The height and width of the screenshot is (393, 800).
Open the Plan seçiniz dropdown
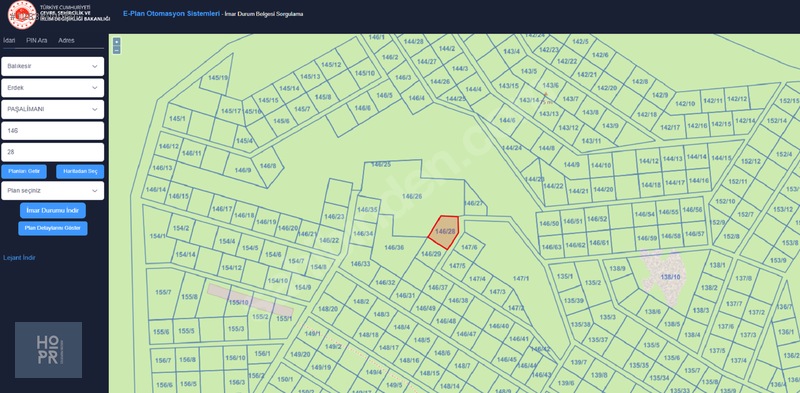[x=53, y=190]
